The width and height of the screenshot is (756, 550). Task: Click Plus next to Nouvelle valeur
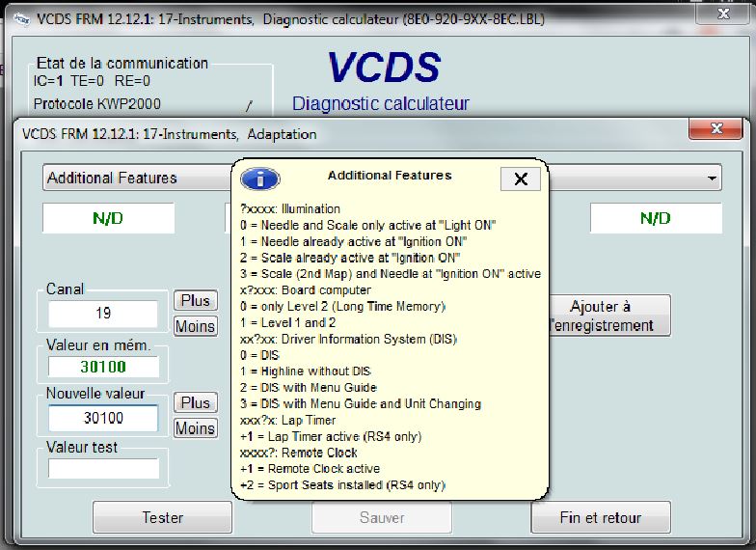[x=195, y=402]
